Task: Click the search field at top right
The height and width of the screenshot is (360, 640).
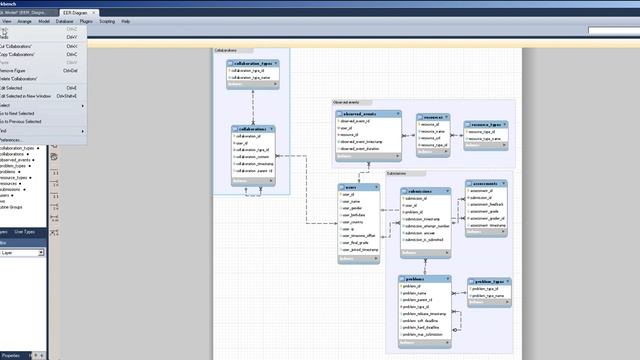Action: click(x=614, y=30)
